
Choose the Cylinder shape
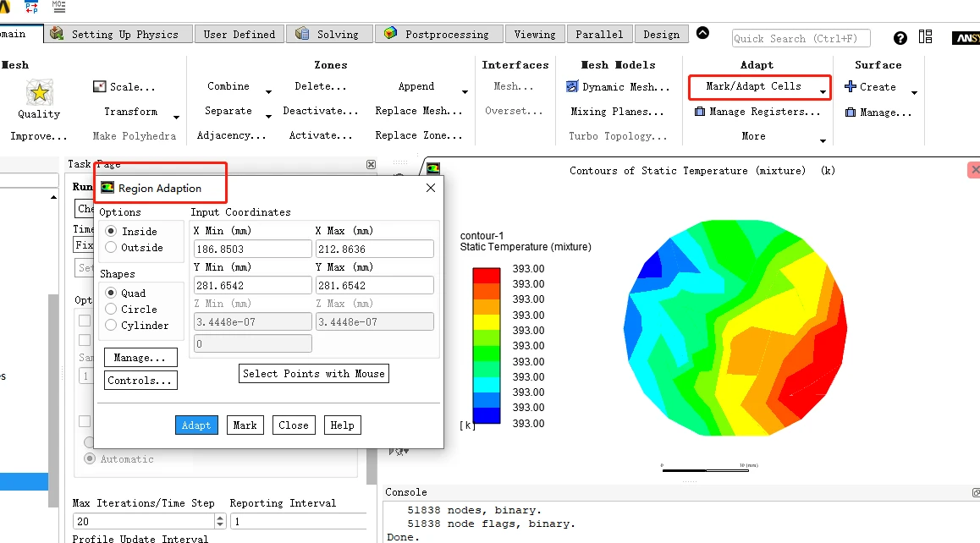click(x=111, y=326)
